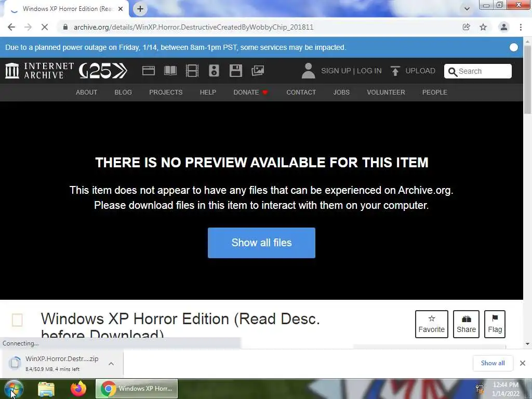532x399 pixels.
Task: Click the page vertical scrollbar thumb
Action: pos(528,79)
